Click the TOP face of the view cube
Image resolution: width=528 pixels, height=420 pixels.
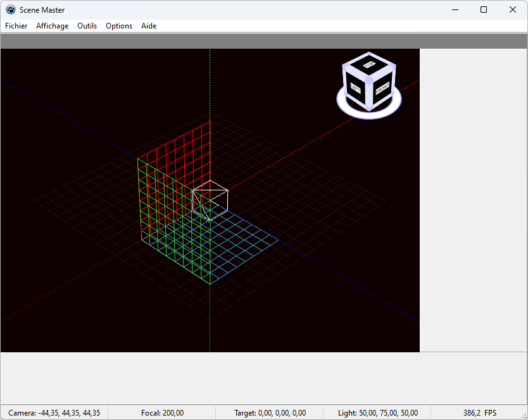[x=368, y=65]
